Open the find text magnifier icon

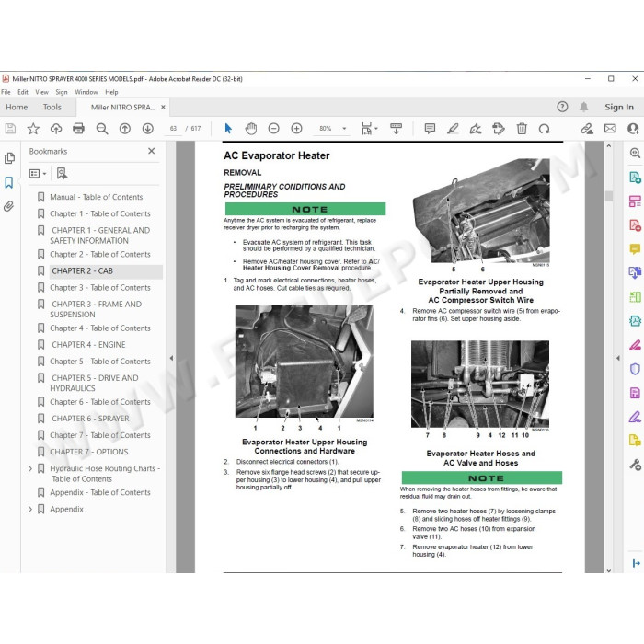(x=102, y=129)
